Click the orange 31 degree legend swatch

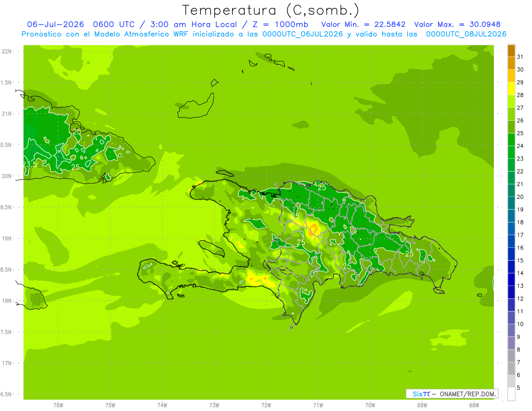[511, 51]
